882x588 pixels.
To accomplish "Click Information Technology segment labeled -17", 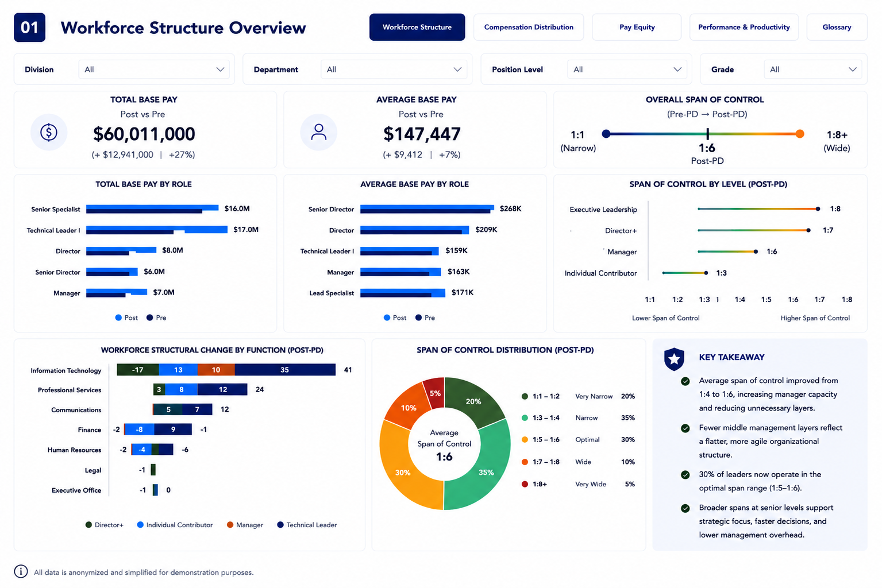I will pyautogui.click(x=138, y=370).
